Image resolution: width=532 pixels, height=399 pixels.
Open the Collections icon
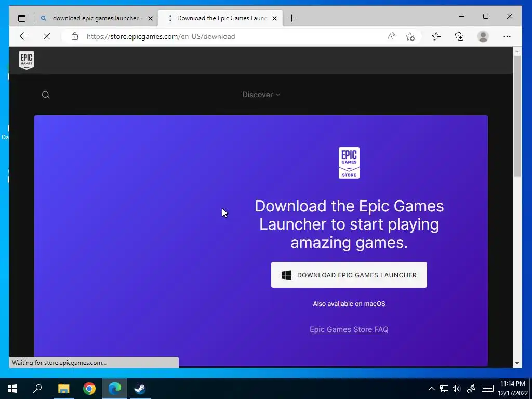point(459,36)
